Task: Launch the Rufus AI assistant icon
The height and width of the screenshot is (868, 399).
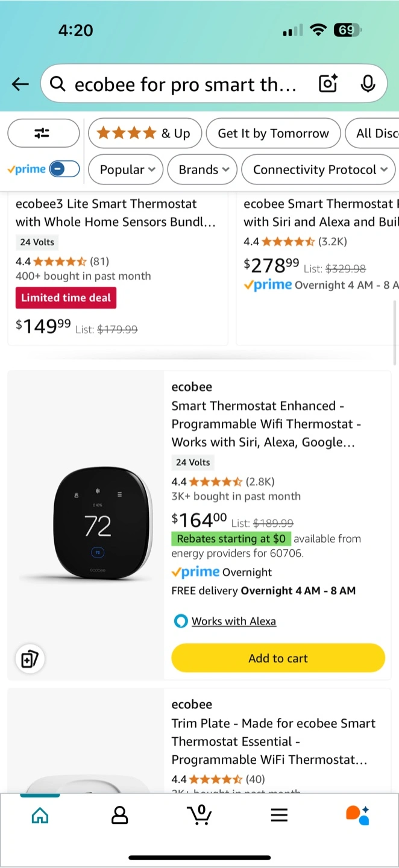Action: [x=358, y=815]
